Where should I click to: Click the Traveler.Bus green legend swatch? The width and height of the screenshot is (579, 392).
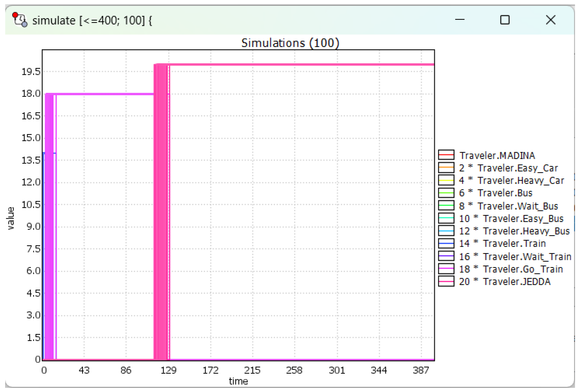coord(446,193)
